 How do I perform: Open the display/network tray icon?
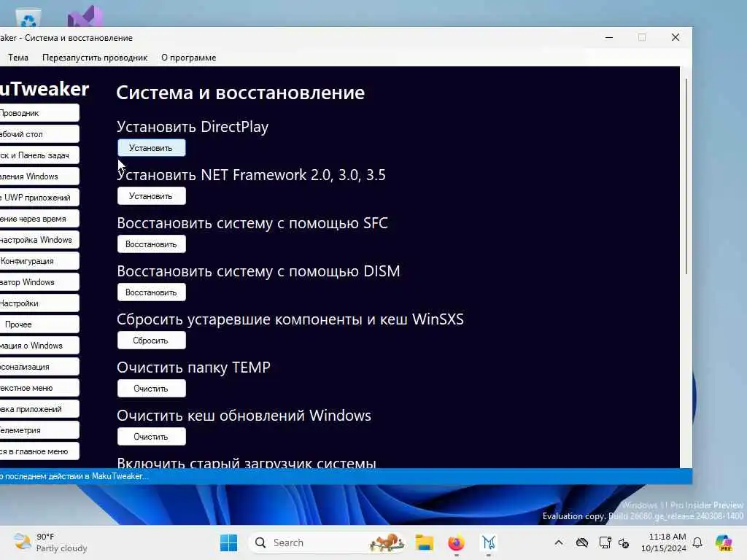pos(605,542)
